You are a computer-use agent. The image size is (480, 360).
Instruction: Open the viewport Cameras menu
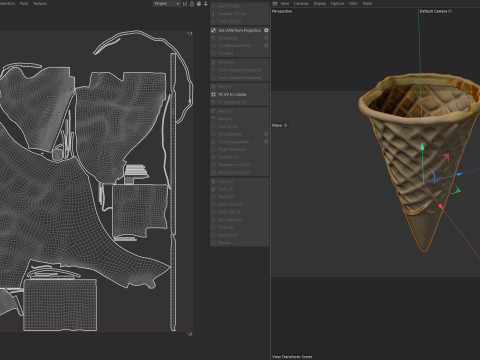point(301,4)
